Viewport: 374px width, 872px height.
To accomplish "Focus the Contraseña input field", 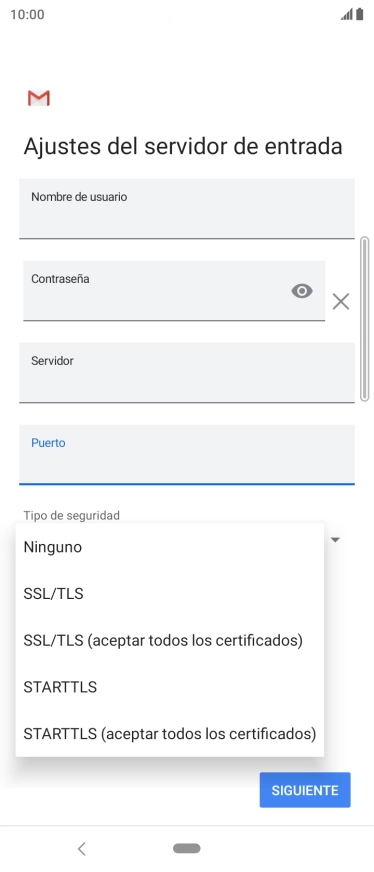I will [x=174, y=291].
